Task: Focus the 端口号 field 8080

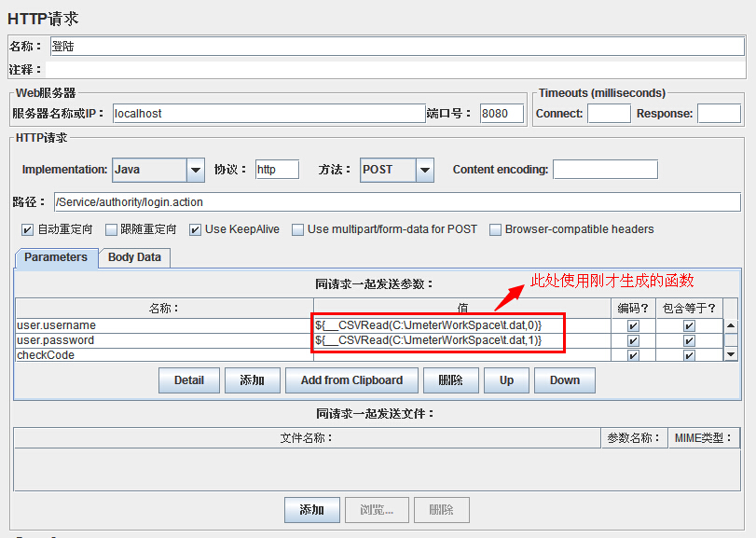Action: pos(502,114)
